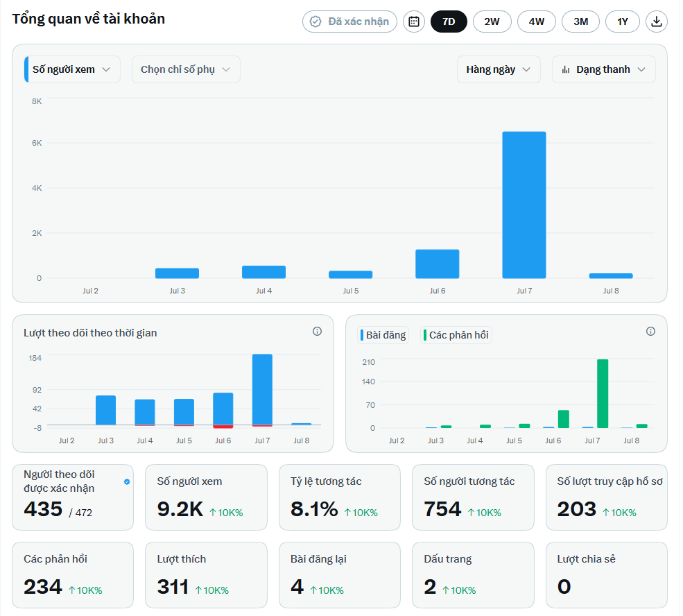Open the calendar date picker icon
Screen dimensions: 683x616
pyautogui.click(x=413, y=22)
